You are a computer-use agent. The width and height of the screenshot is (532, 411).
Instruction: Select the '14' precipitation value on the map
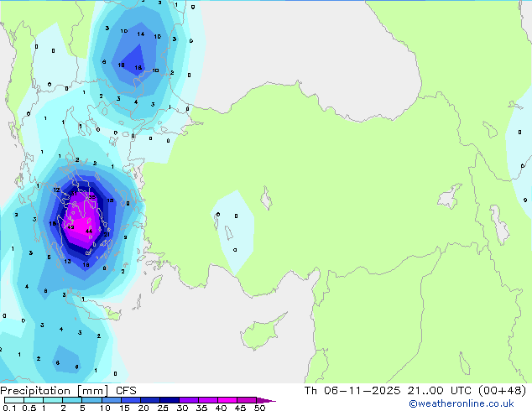[141, 34]
